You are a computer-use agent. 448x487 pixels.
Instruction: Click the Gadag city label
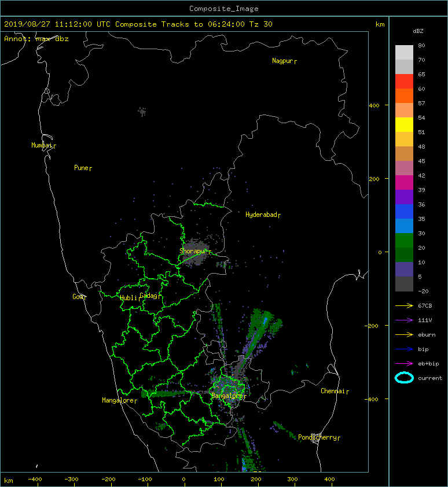[150, 296]
